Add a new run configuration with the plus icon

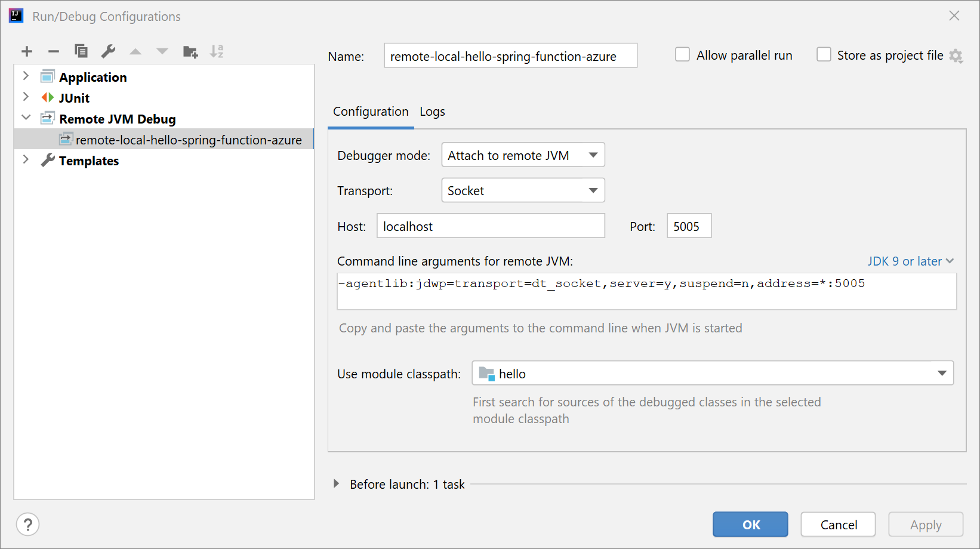point(27,51)
